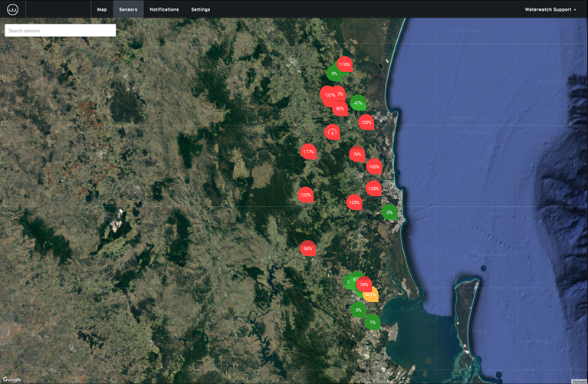
Task: Open the Map tab
Action: click(102, 9)
